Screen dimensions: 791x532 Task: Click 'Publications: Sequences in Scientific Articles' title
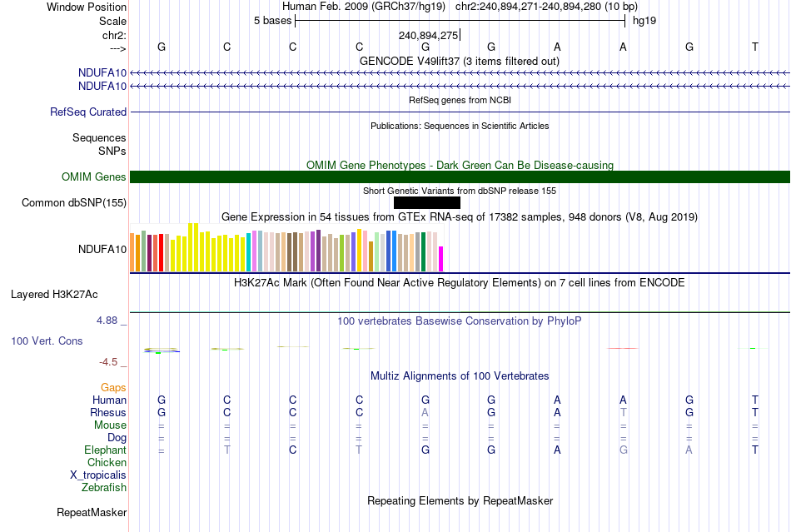coord(460,126)
